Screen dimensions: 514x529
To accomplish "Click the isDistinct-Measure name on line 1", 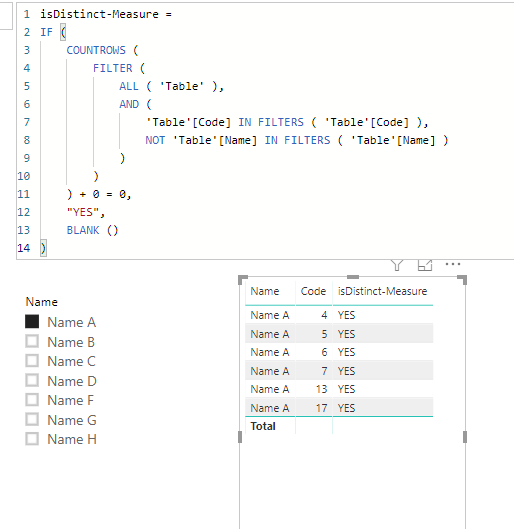I will click(x=99, y=14).
